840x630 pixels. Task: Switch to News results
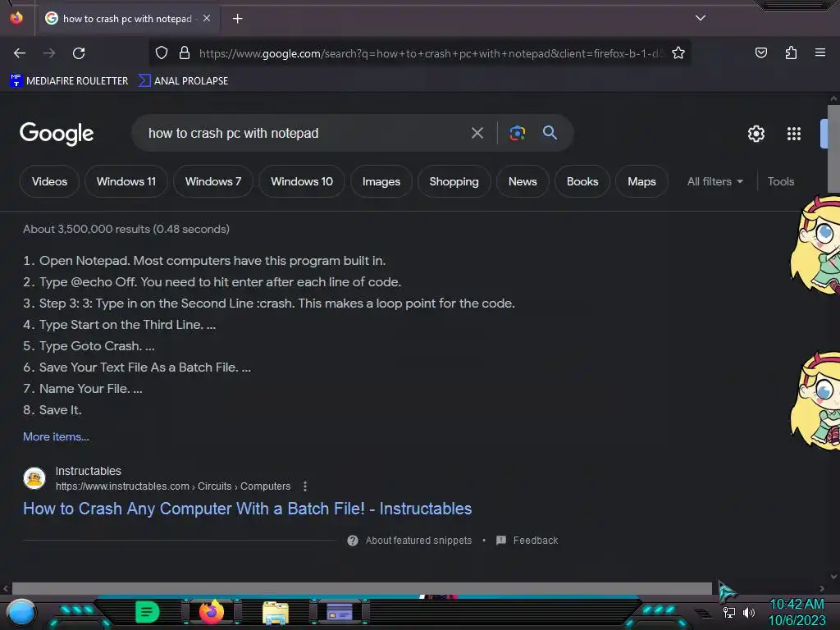pyautogui.click(x=523, y=181)
